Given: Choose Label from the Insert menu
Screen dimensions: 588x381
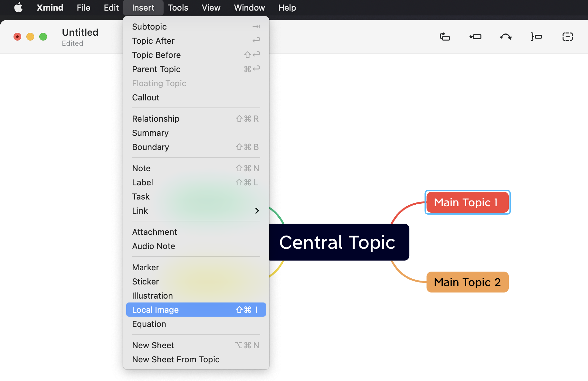Looking at the screenshot, I should [196, 182].
